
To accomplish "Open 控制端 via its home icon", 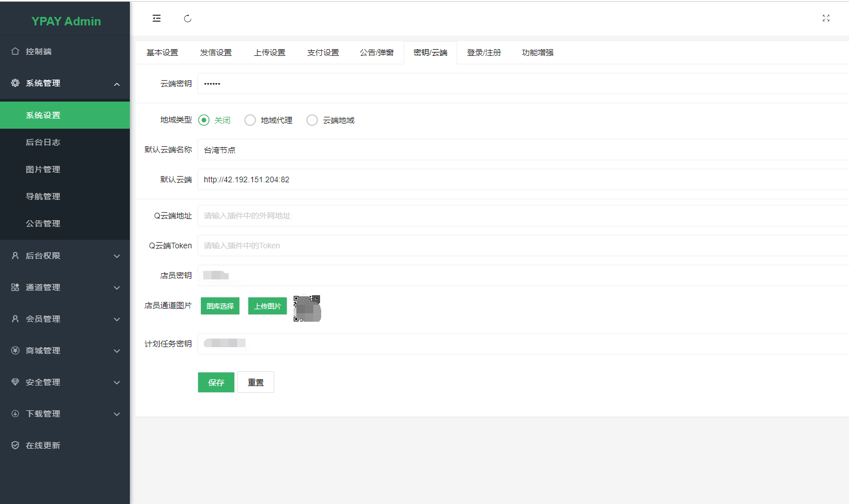I will 15,51.
